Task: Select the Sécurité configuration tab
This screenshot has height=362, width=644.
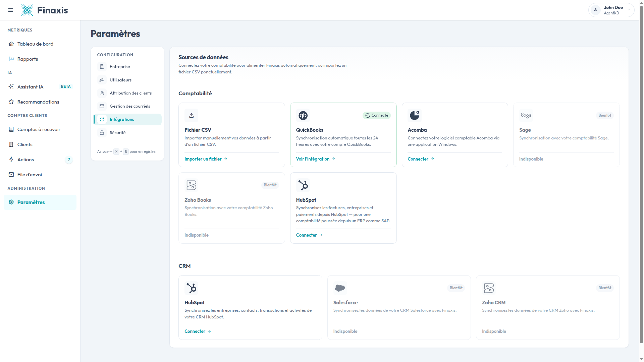Action: click(x=127, y=133)
